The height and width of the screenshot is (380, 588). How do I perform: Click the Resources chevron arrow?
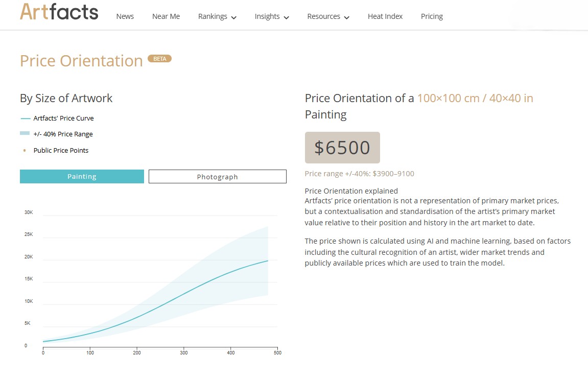pos(347,17)
